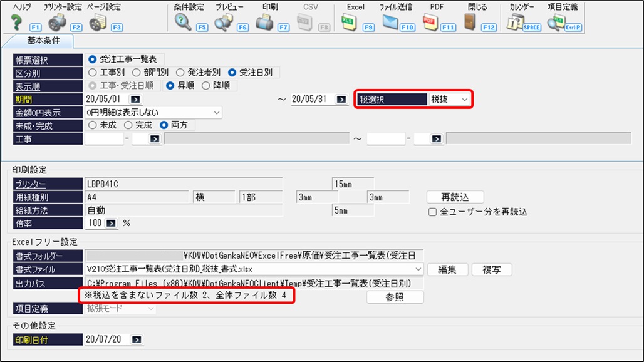The width and height of the screenshot is (644, 362).
Task: Click the Print icon in toolbar
Action: 264,23
